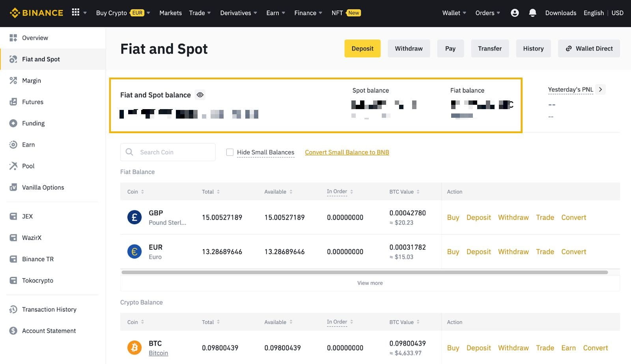The image size is (631, 364).
Task: Click the Binance logo in header
Action: point(36,13)
